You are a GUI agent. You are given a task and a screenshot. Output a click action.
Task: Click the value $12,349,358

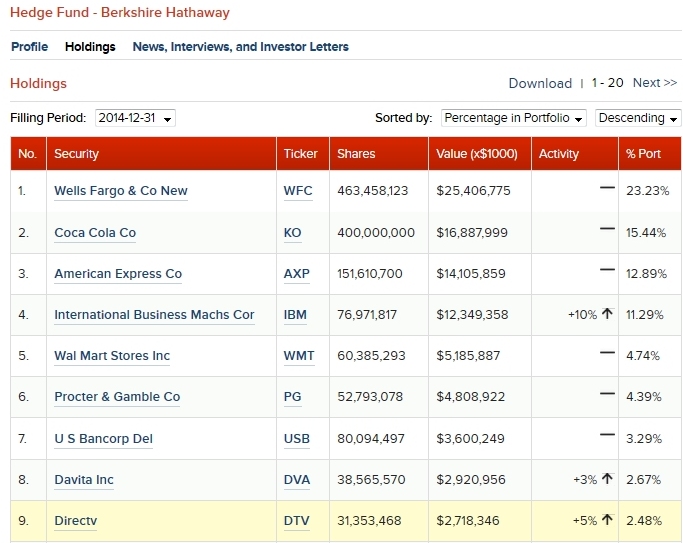(472, 314)
